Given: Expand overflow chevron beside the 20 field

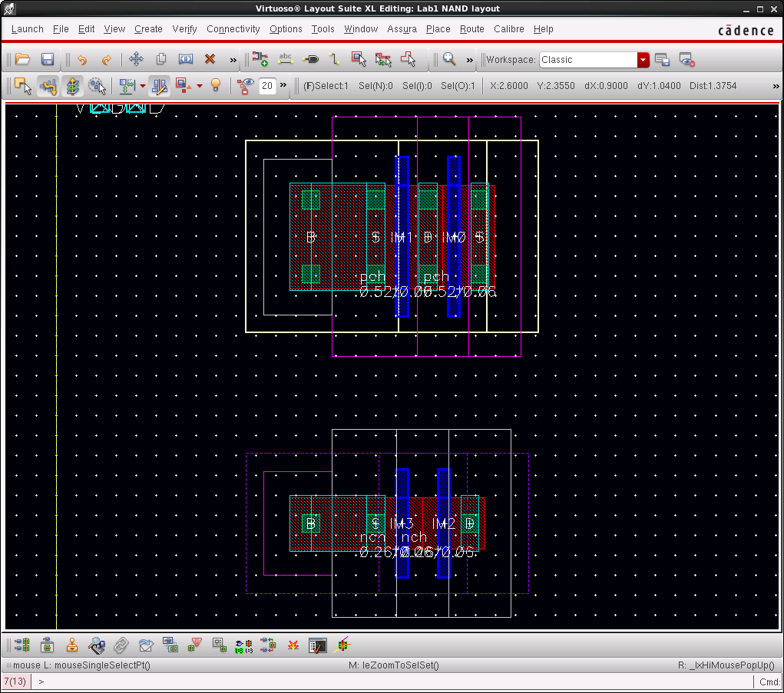Looking at the screenshot, I should pos(283,85).
